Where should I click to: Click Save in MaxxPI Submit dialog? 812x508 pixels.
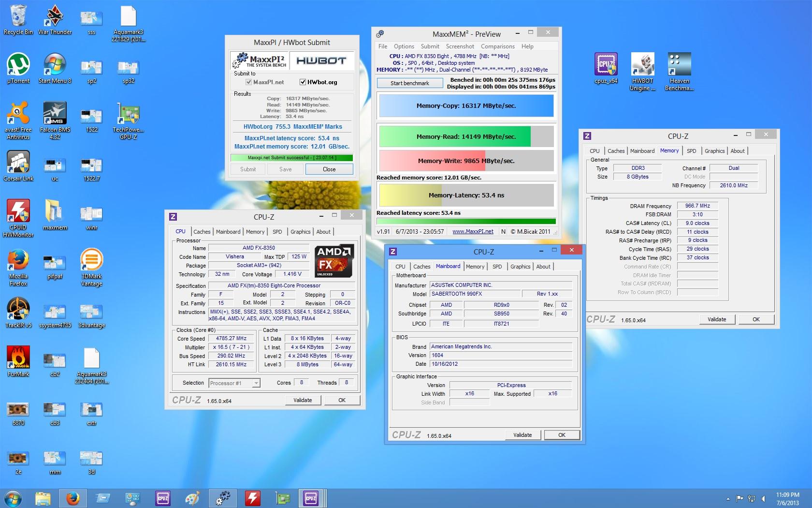pyautogui.click(x=285, y=169)
